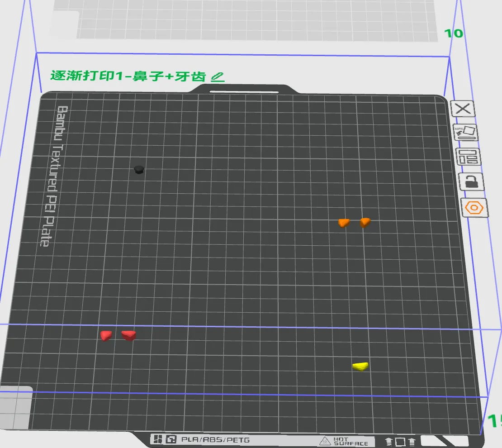Select the left red object
The height and width of the screenshot is (448, 502).
point(106,335)
